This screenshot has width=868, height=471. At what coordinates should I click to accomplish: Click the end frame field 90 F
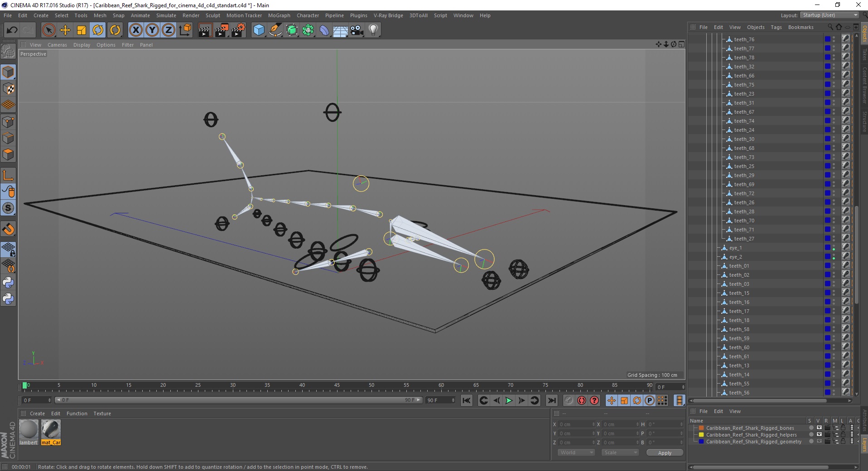point(440,400)
